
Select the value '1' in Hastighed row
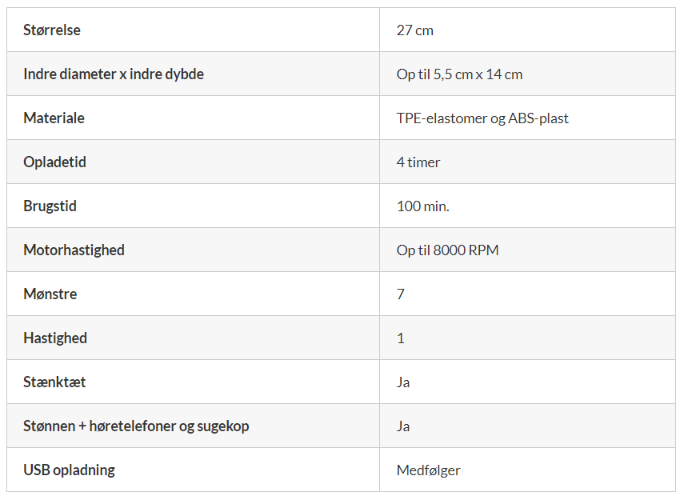tap(401, 338)
